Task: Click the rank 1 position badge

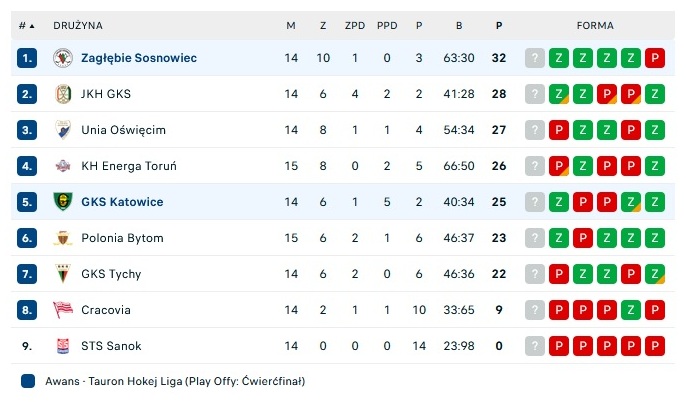Action: pos(27,58)
